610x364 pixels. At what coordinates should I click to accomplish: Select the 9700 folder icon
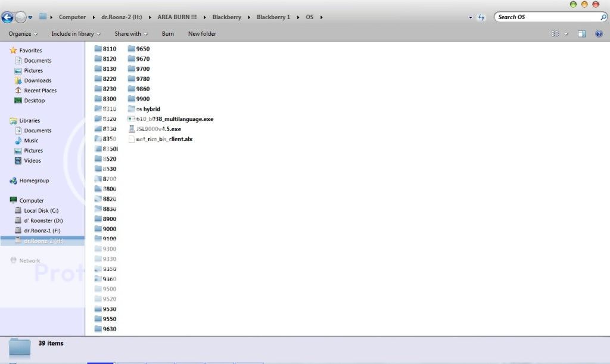point(132,69)
